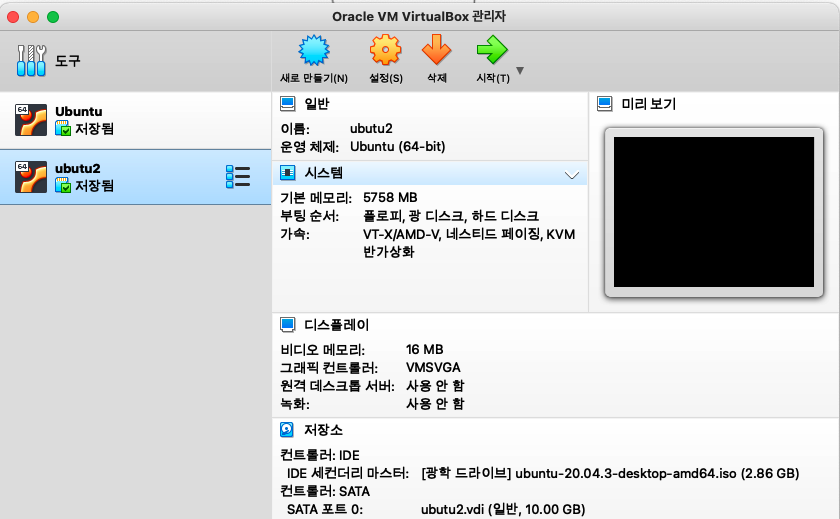Click the ubutu2 VM OS icon
The height and width of the screenshot is (519, 840).
(31, 177)
